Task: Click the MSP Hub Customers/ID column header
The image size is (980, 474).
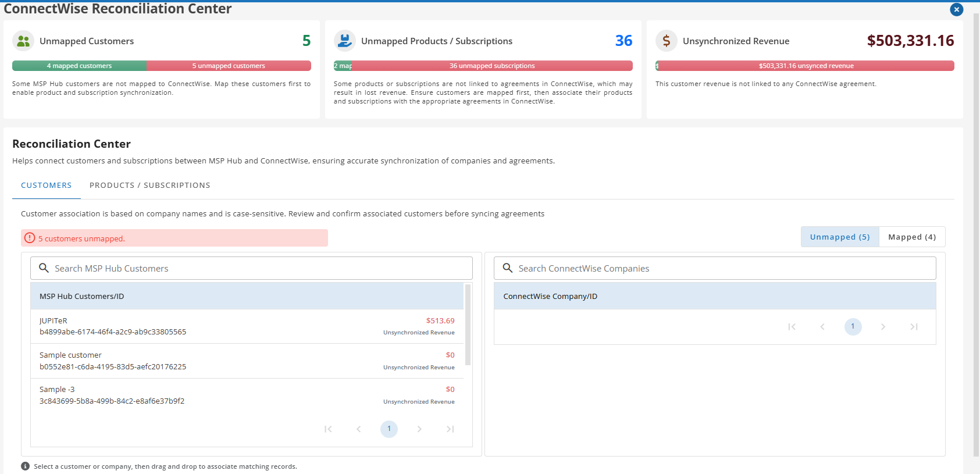Action: 247,296
